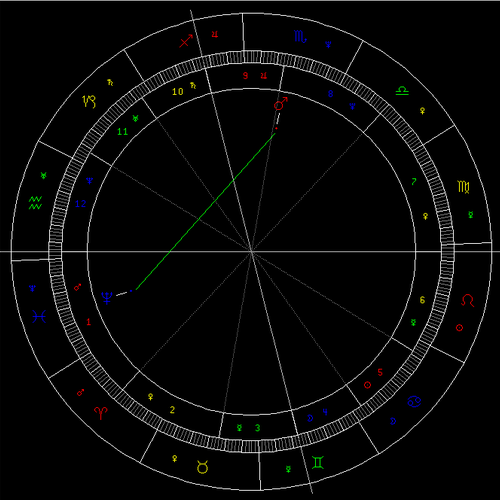The width and height of the screenshot is (500, 500).
Task: Select the blue glyph under house number 8
Action: [352, 106]
